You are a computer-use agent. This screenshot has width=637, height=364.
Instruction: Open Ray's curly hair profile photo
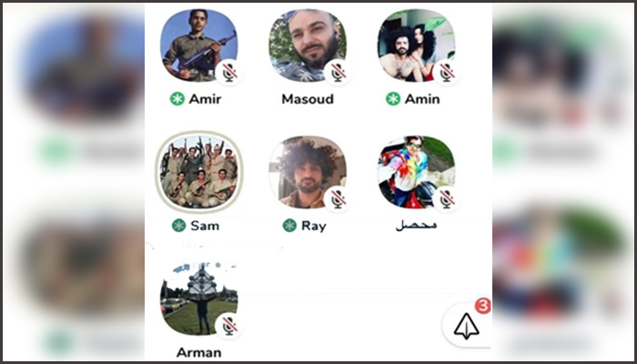308,172
